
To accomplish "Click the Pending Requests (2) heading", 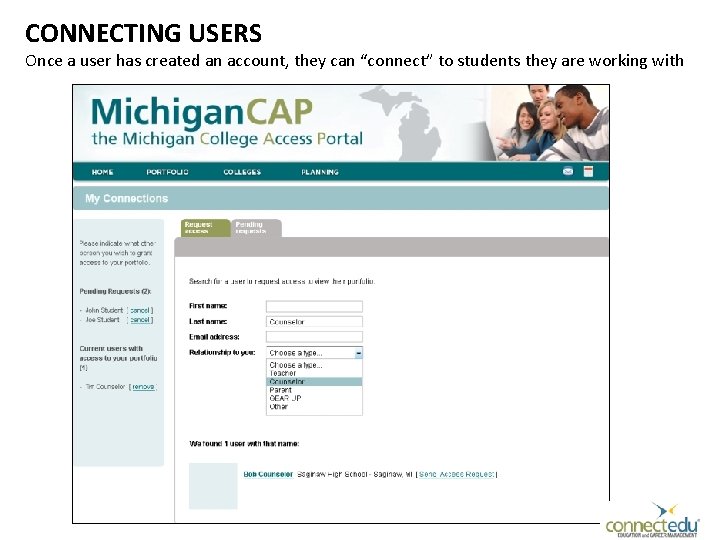I will tap(115, 292).
